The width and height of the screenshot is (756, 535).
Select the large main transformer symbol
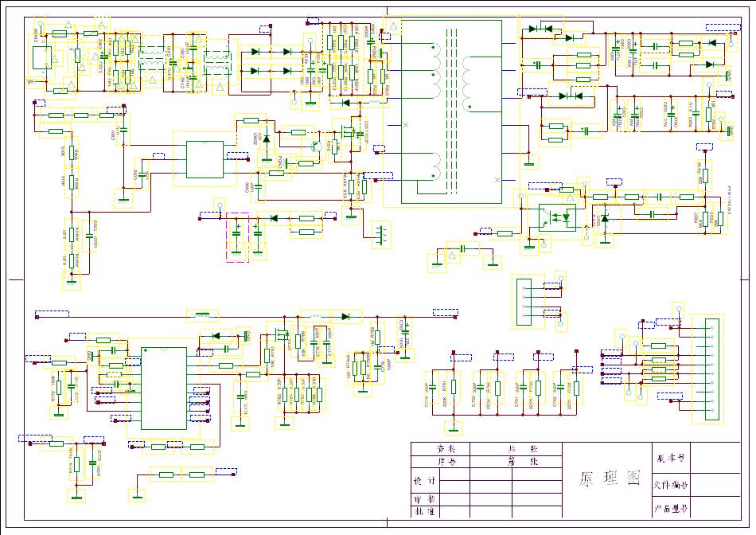451,111
